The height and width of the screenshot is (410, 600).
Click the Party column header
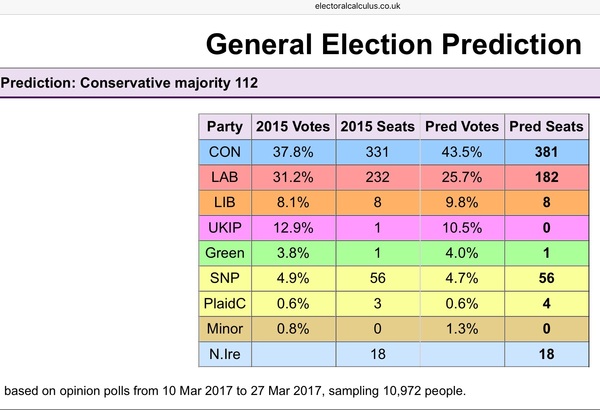(224, 128)
